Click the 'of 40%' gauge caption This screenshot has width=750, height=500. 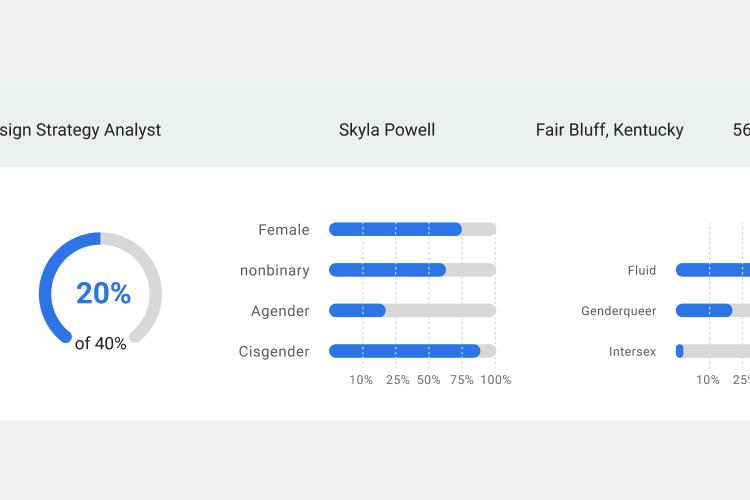[x=100, y=344]
